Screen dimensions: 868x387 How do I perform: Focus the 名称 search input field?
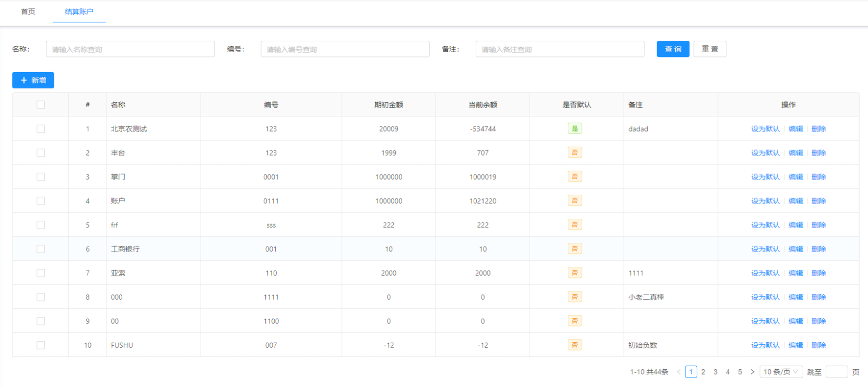pyautogui.click(x=130, y=49)
